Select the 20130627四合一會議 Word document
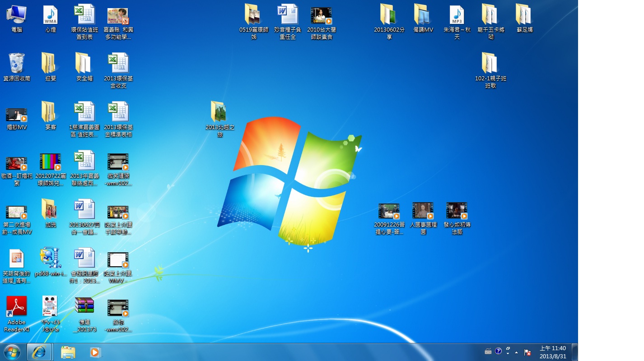644x361 pixels. [x=84, y=217]
